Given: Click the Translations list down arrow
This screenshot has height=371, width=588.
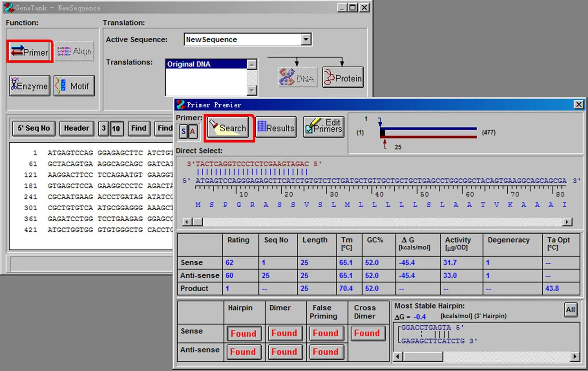Looking at the screenshot, I should pos(252,90).
